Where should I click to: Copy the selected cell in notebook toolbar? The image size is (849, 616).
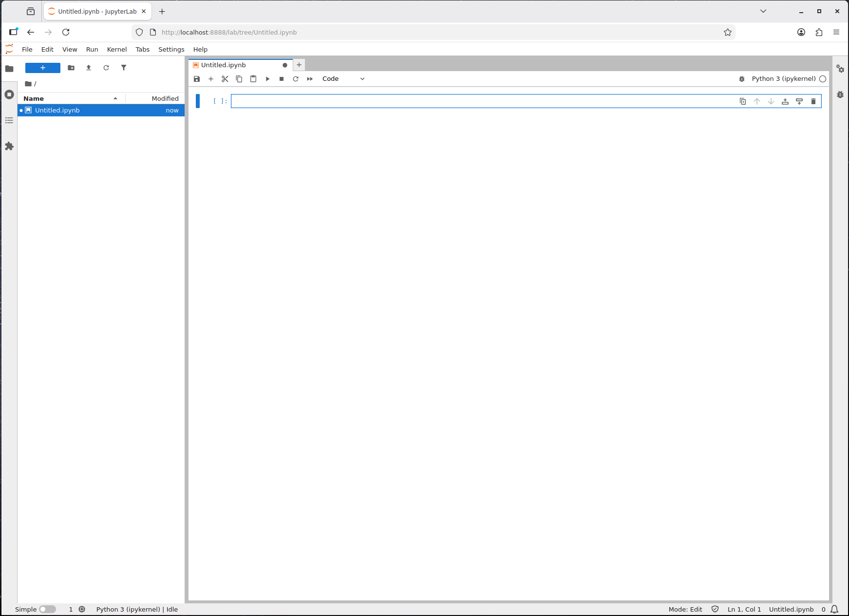point(239,79)
